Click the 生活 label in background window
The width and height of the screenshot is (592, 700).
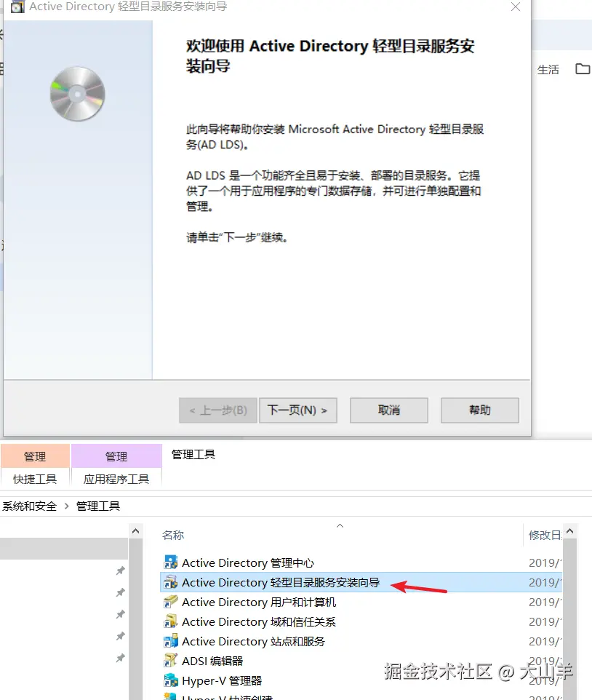pyautogui.click(x=548, y=69)
